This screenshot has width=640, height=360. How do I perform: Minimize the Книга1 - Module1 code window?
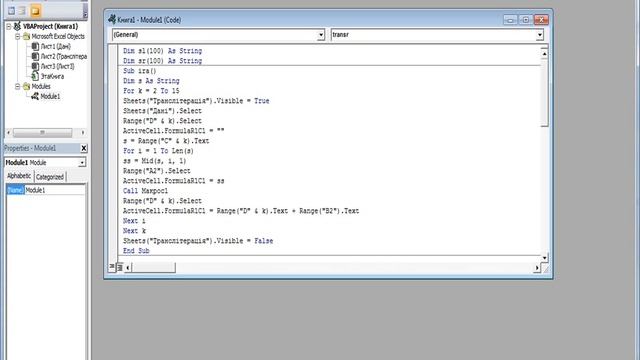pos(510,20)
